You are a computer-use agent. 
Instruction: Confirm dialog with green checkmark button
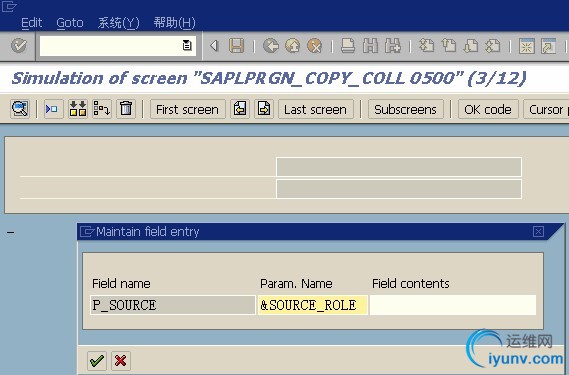(97, 361)
